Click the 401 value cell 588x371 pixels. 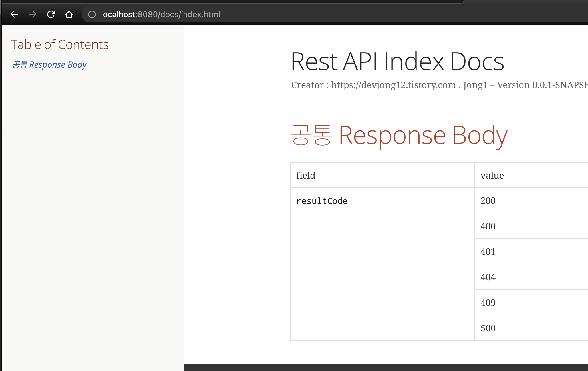pos(488,252)
